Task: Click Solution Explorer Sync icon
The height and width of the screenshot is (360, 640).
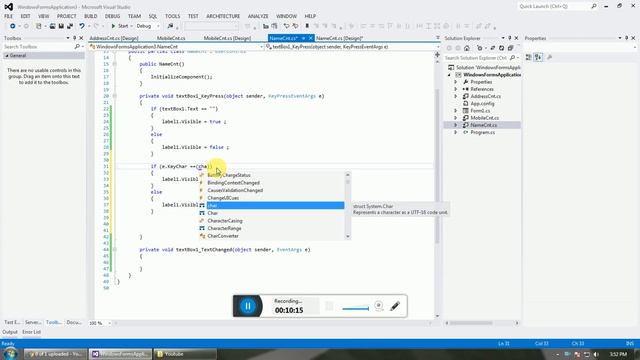Action: [x=493, y=48]
